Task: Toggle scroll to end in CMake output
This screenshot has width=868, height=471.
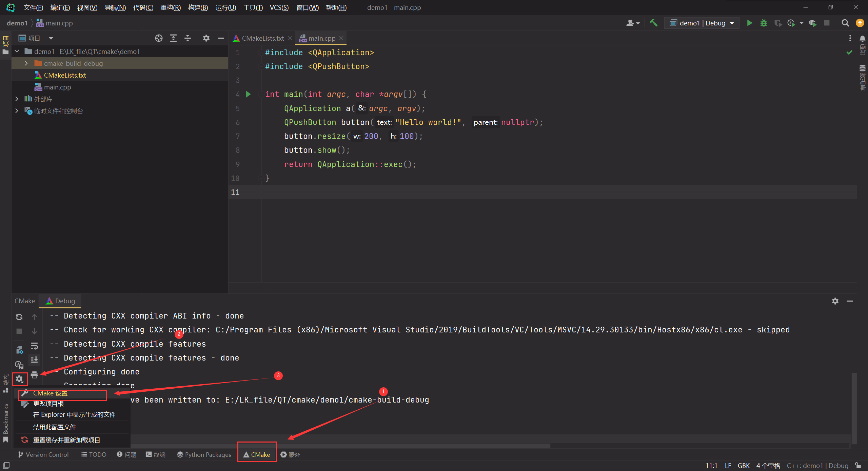Action: point(34,360)
